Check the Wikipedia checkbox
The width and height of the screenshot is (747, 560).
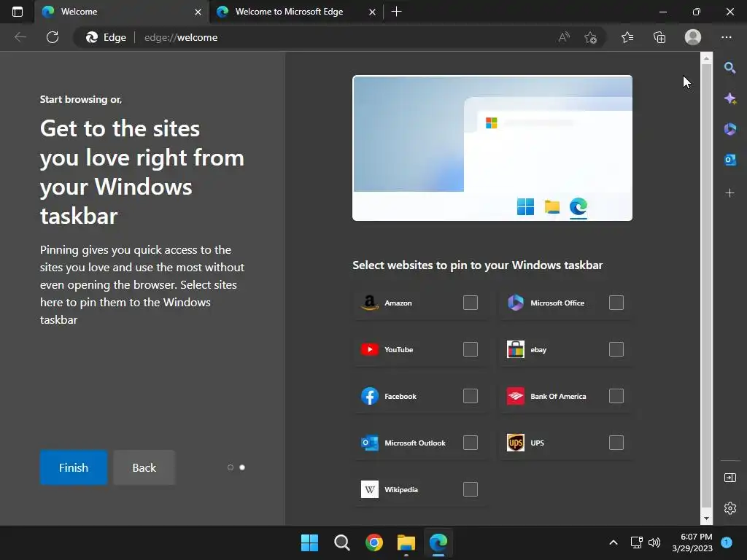click(x=471, y=489)
